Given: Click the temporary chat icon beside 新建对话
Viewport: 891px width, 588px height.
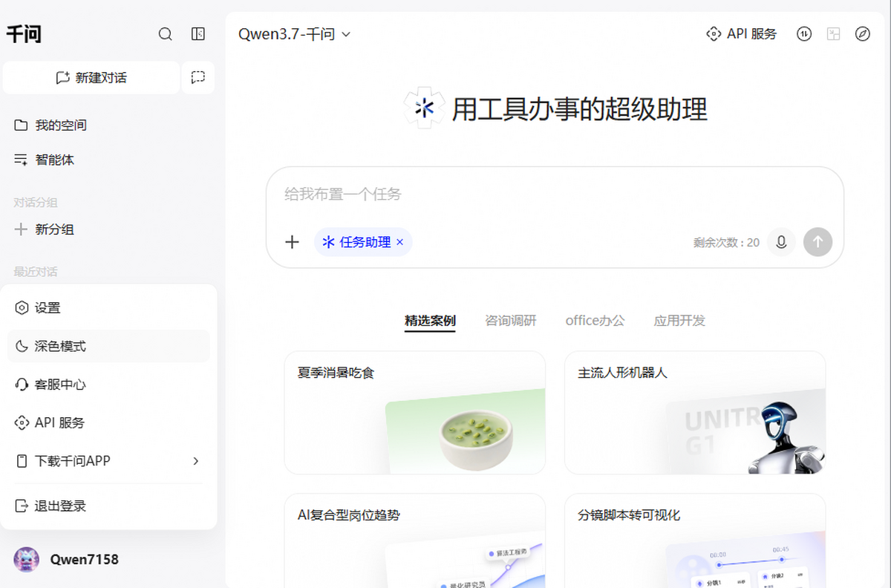Looking at the screenshot, I should pos(198,77).
